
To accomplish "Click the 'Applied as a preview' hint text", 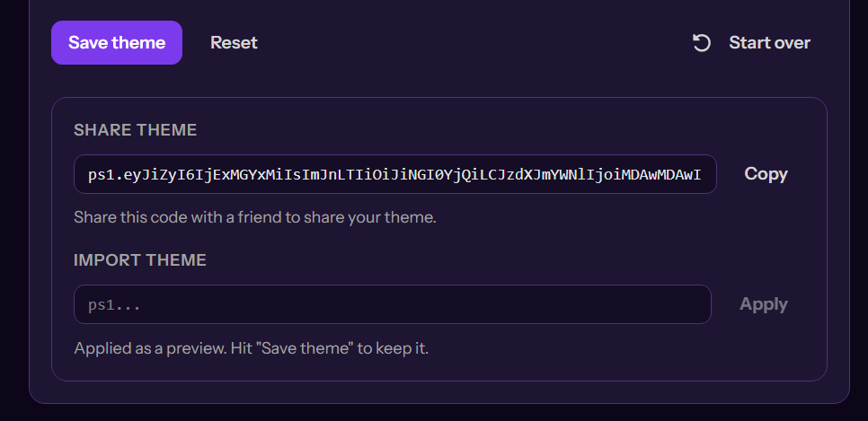I will tap(252, 348).
